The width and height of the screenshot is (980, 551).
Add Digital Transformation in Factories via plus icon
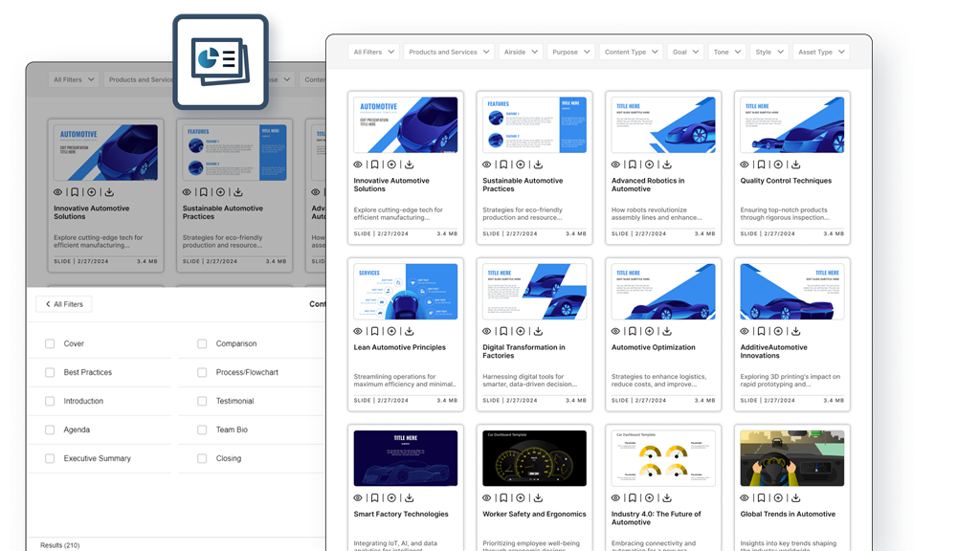coord(520,332)
